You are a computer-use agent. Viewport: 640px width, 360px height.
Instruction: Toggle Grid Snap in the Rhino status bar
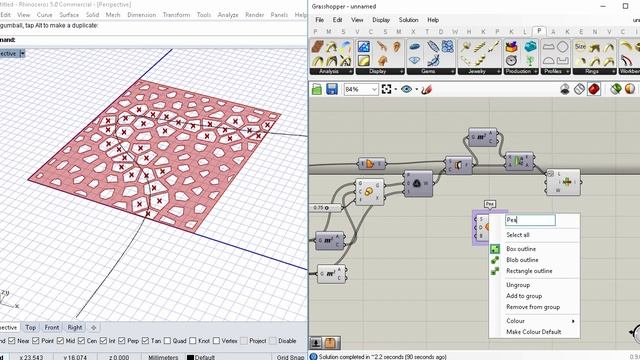click(290, 357)
